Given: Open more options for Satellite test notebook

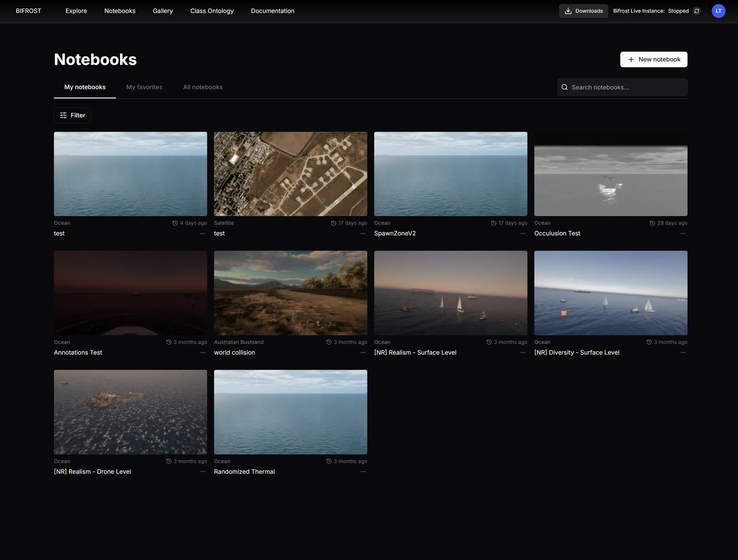Looking at the screenshot, I should (x=363, y=234).
